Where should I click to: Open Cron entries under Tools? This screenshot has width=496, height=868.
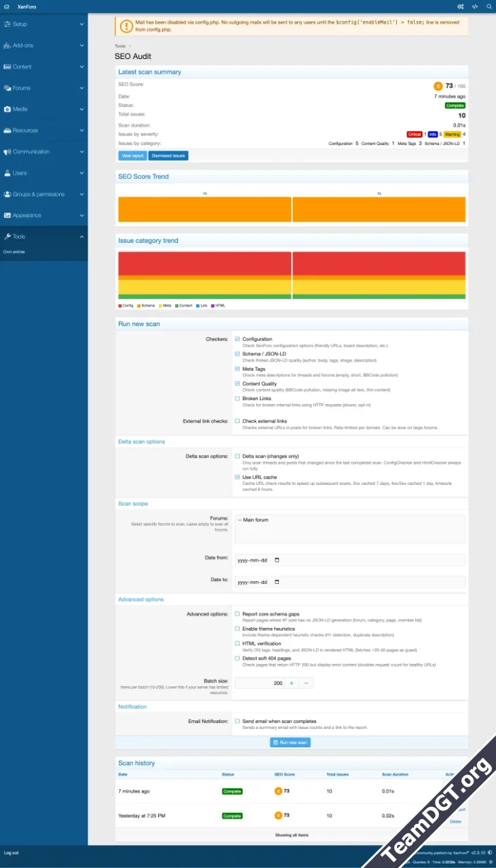(14, 252)
